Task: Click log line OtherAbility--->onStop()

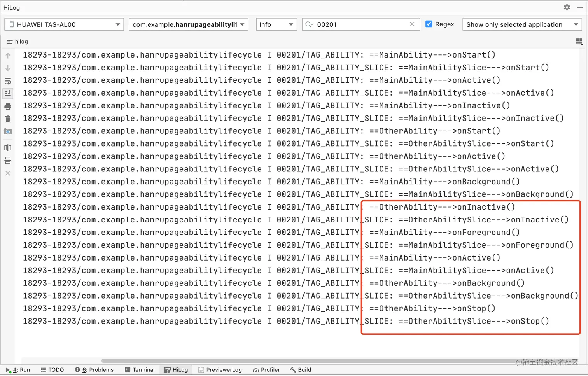Action: 259,308
